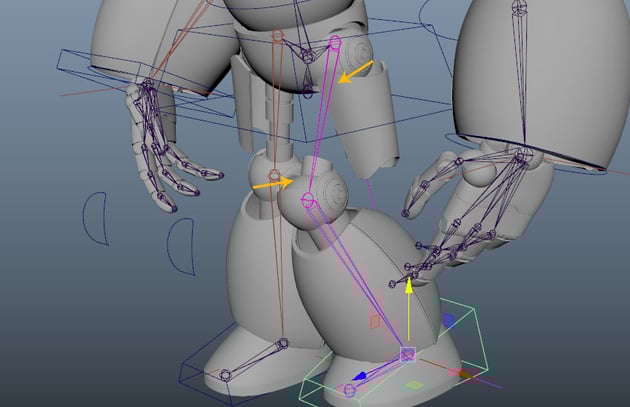Select the toe joint of the unselected foot
This screenshot has width=630, height=407.
point(226,375)
